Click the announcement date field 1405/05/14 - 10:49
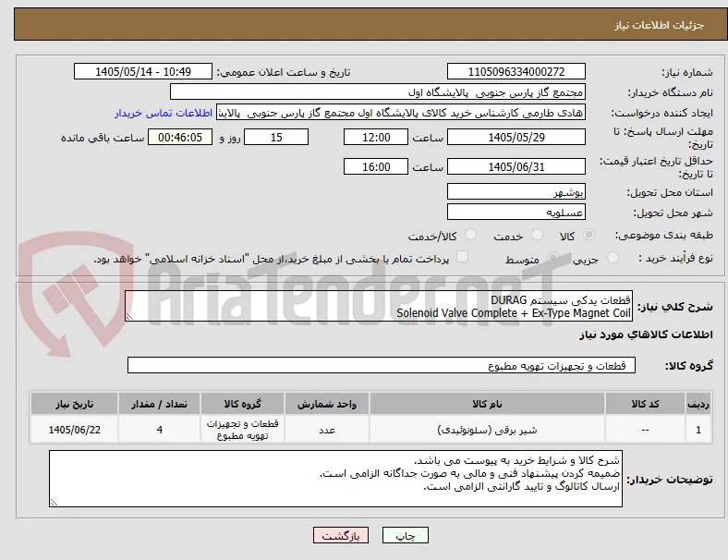The width and height of the screenshot is (728, 560). pos(143,71)
